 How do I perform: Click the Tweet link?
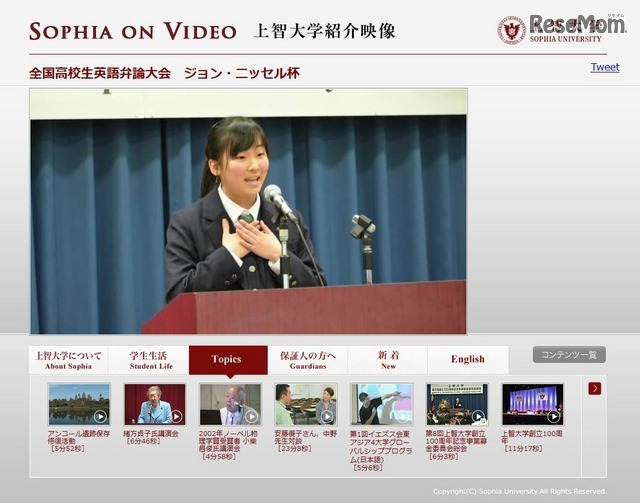tap(605, 67)
